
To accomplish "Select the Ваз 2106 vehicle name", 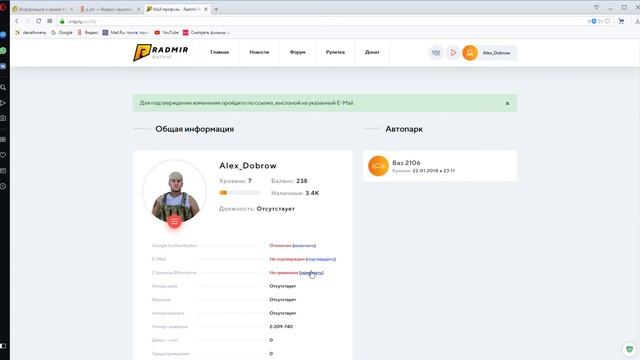I will pyautogui.click(x=406, y=162).
